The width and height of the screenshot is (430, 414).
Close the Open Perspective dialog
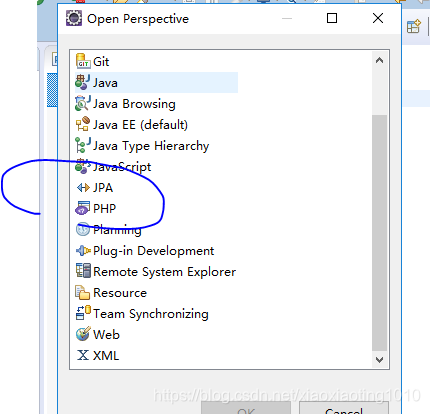tap(378, 18)
